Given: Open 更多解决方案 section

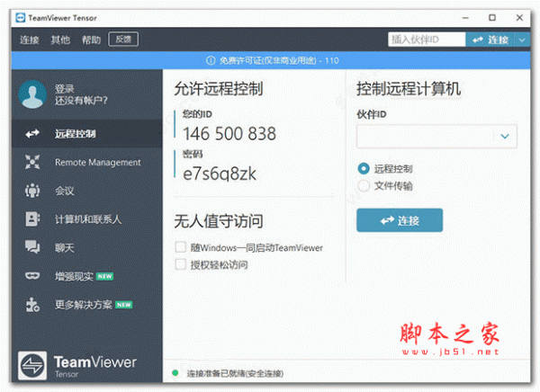Looking at the screenshot, I should click(x=87, y=305).
